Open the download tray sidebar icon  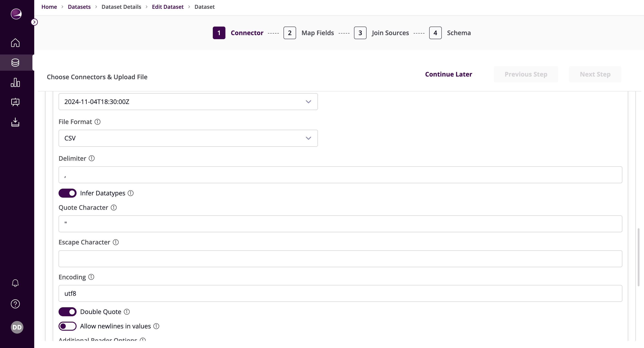(x=15, y=122)
